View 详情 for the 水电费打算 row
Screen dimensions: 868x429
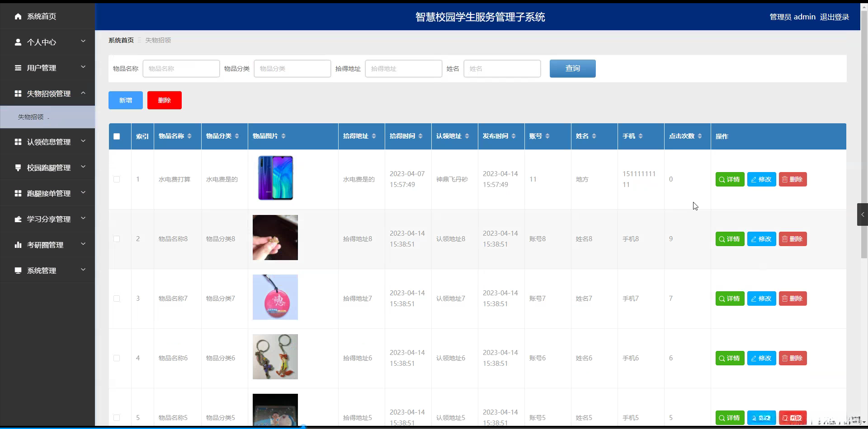(730, 179)
